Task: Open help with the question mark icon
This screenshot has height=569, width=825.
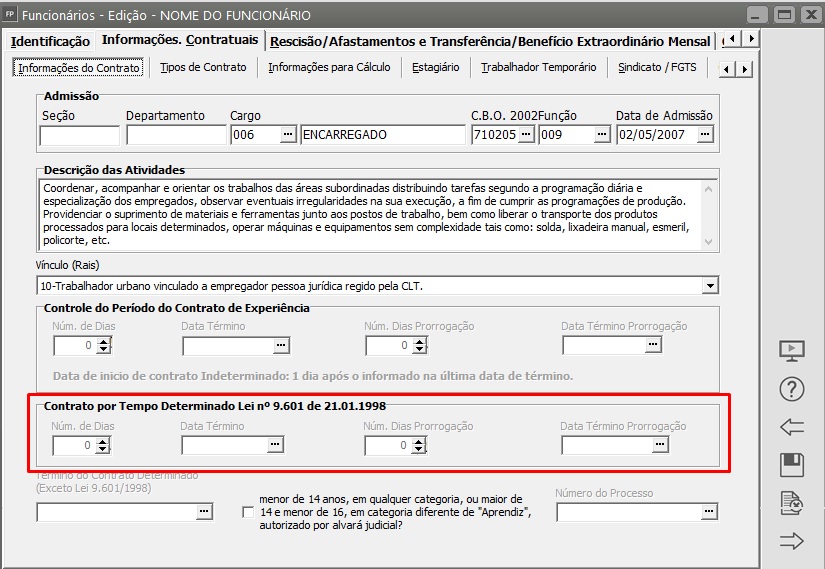Action: point(791,390)
